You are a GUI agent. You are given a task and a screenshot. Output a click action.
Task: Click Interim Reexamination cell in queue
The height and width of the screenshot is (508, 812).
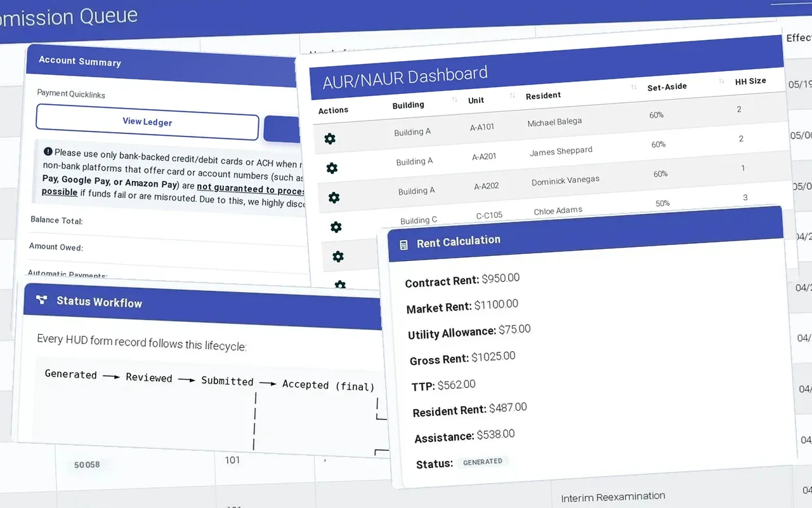(613, 497)
